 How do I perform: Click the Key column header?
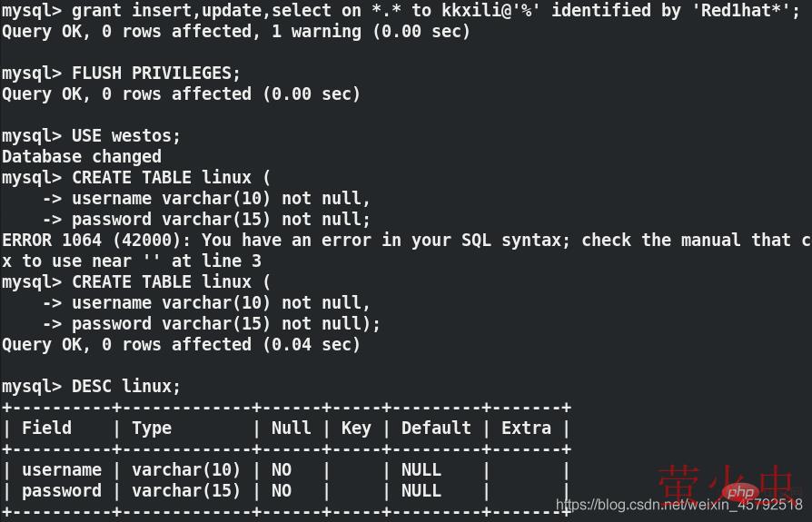click(x=356, y=428)
